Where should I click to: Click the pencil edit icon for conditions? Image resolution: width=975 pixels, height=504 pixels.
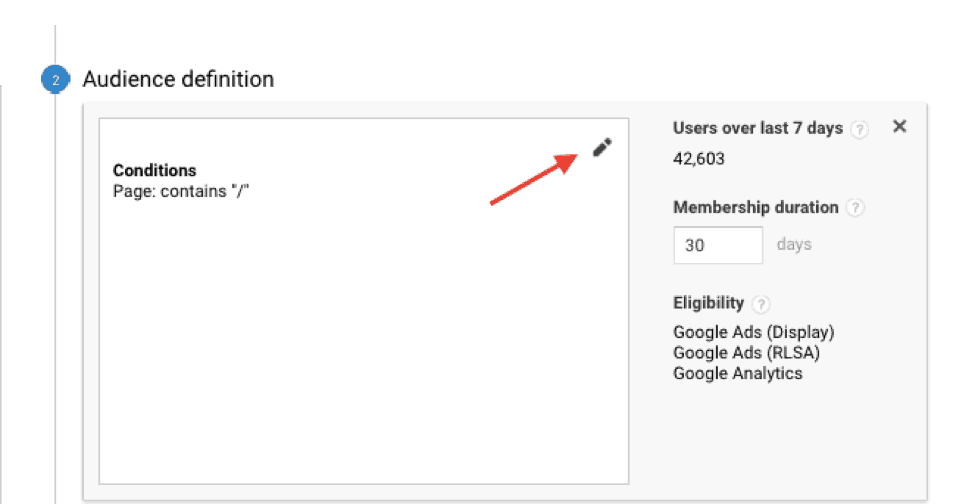coord(601,148)
